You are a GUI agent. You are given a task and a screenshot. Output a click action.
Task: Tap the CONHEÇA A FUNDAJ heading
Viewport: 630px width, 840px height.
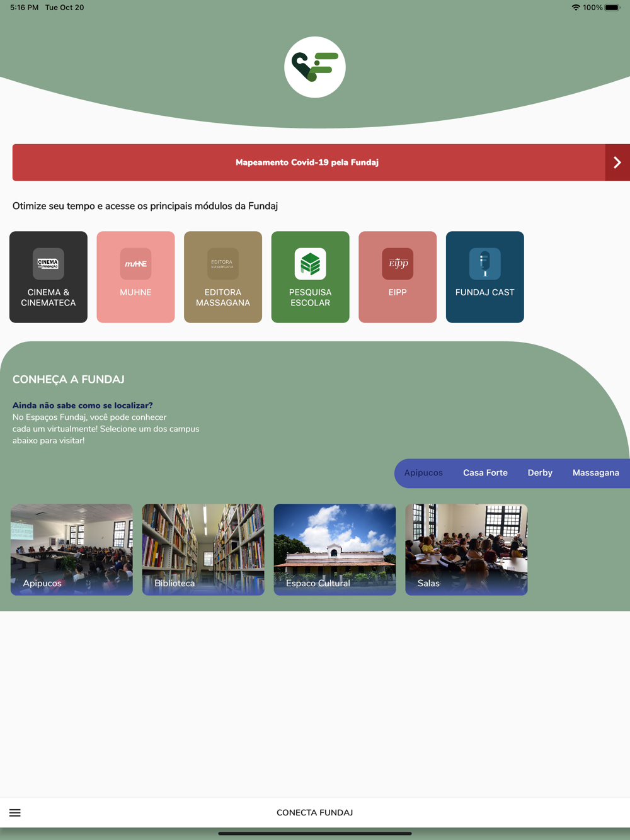[x=69, y=380]
